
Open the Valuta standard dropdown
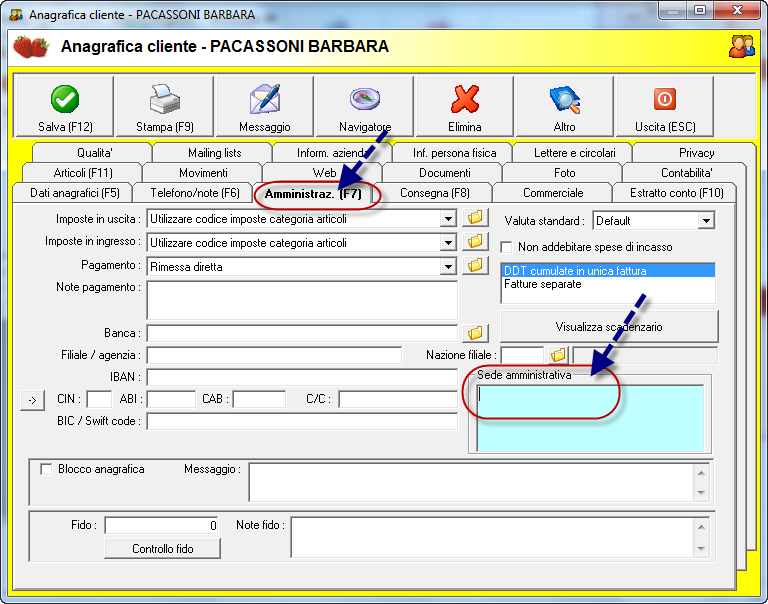click(x=706, y=221)
